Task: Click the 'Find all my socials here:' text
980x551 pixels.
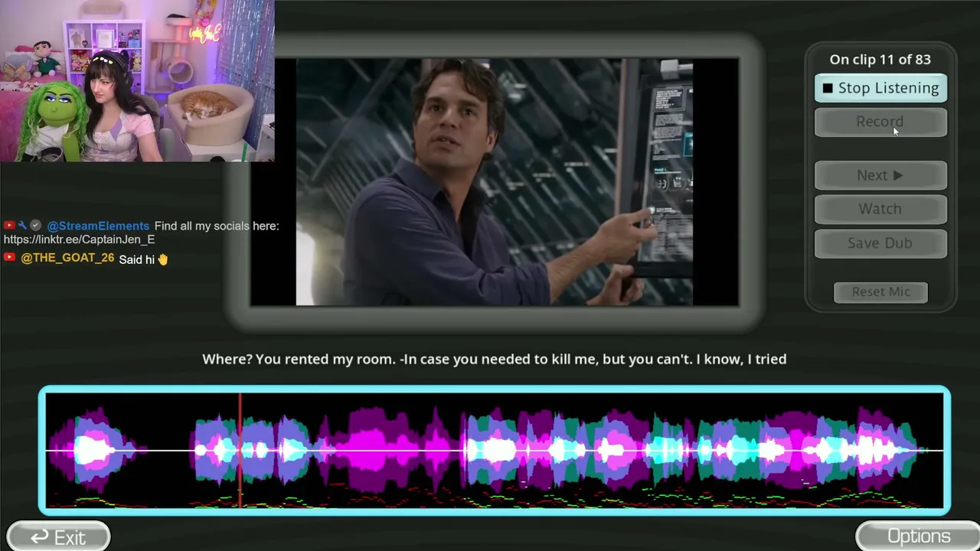Action: 217,226
